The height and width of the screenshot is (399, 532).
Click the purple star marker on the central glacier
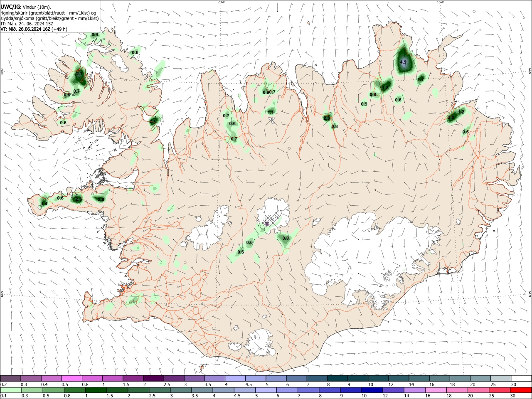click(267, 224)
